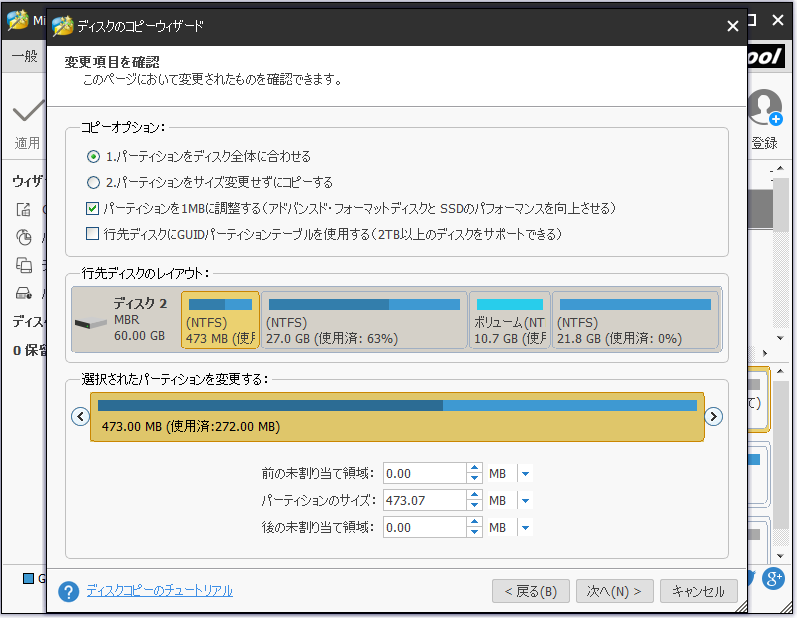Select the 21.8 GB NTFS partition block

[x=636, y=320]
